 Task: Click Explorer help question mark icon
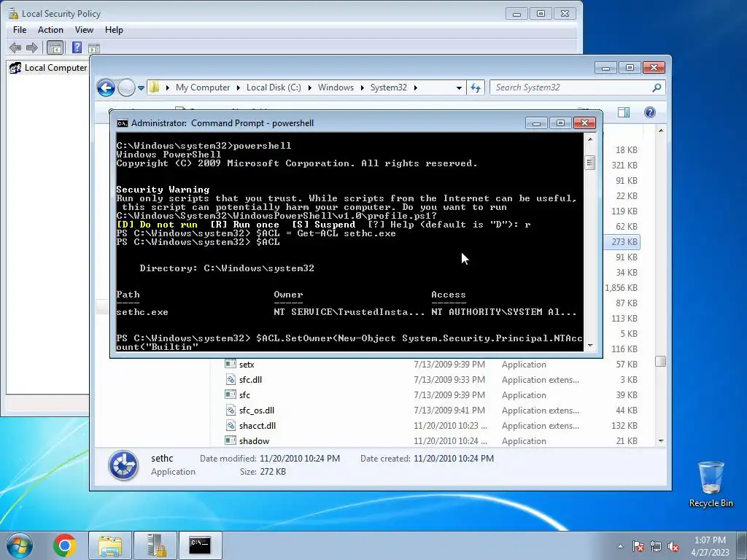[650, 112]
